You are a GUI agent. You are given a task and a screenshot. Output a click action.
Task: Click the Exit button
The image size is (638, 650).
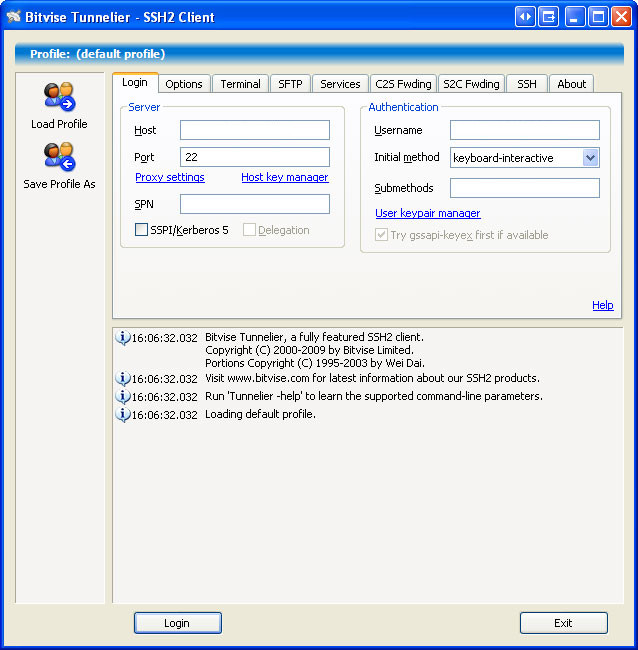(x=564, y=623)
